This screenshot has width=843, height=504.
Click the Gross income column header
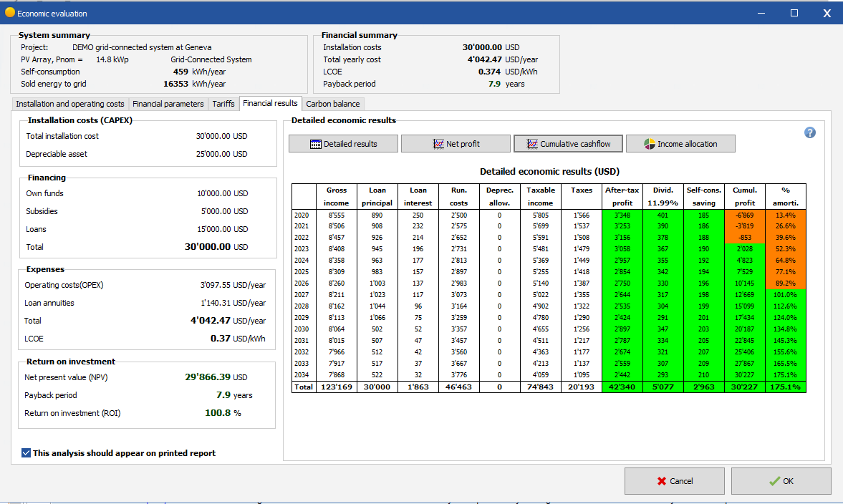(337, 197)
